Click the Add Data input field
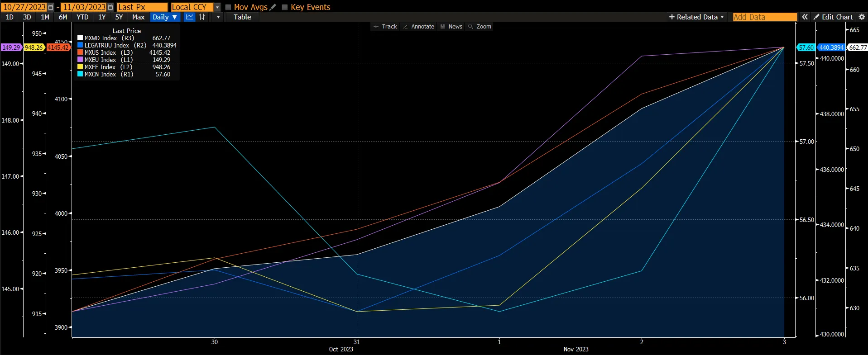Screen dimensions: 868x355 click(765, 17)
